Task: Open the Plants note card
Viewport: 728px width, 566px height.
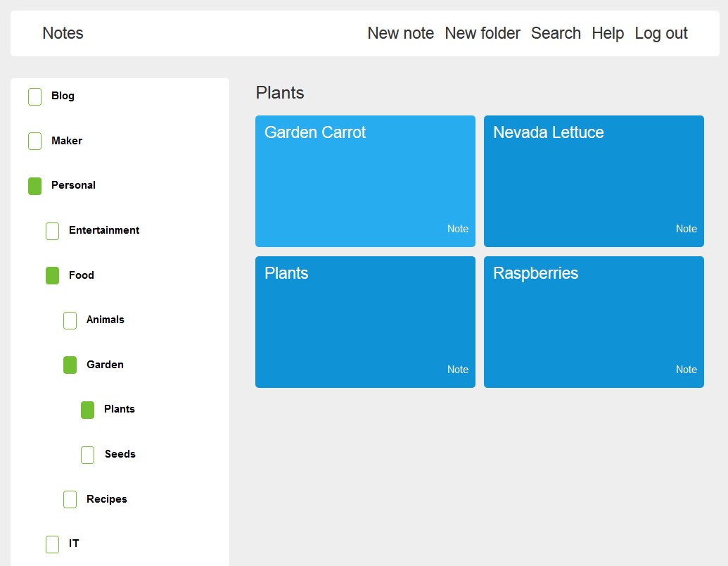Action: coord(365,322)
